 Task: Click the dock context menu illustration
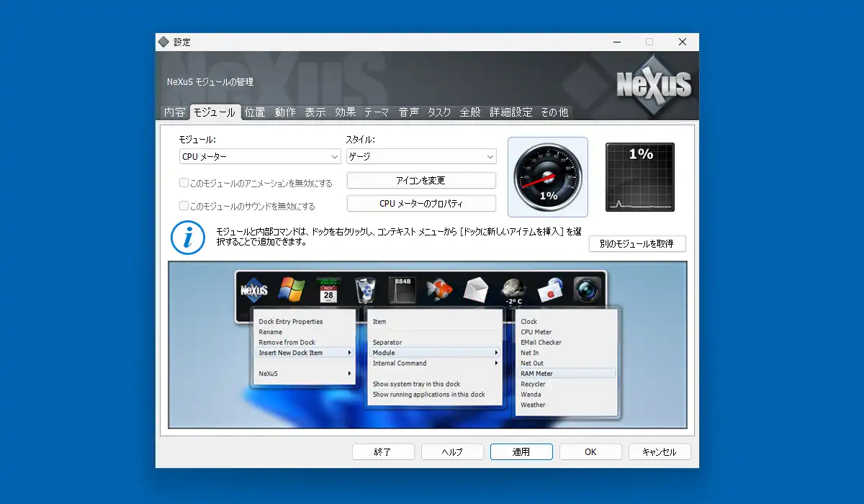pyautogui.click(x=428, y=346)
